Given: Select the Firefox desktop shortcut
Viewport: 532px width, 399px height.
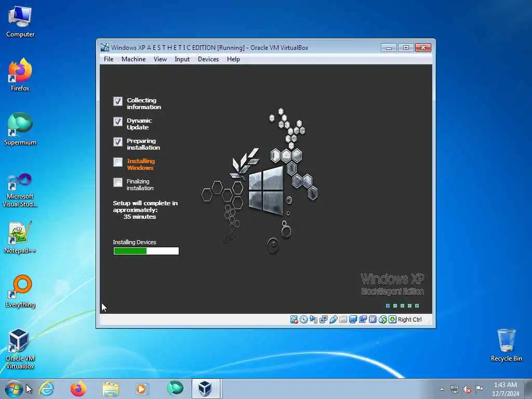Looking at the screenshot, I should 20,75.
